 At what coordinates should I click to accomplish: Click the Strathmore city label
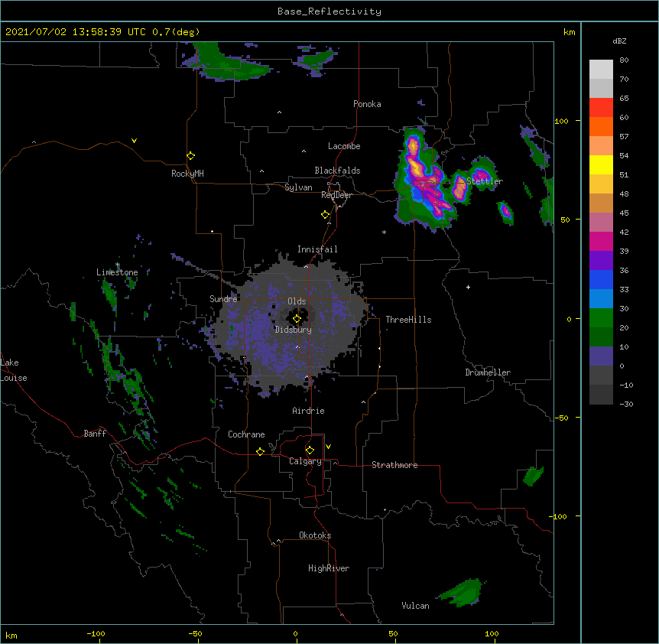[x=394, y=465]
